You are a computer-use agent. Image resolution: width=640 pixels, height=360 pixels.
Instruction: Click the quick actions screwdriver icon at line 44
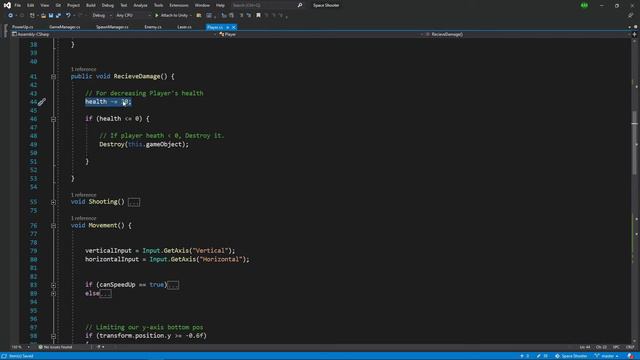42,102
